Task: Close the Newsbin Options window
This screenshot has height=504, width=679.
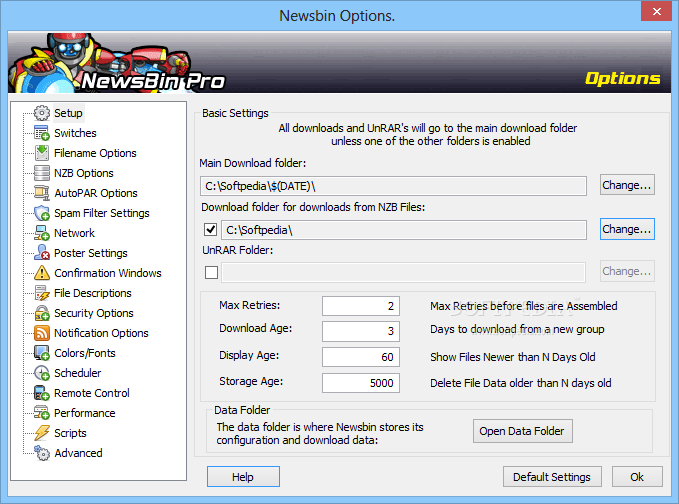Action: point(656,11)
